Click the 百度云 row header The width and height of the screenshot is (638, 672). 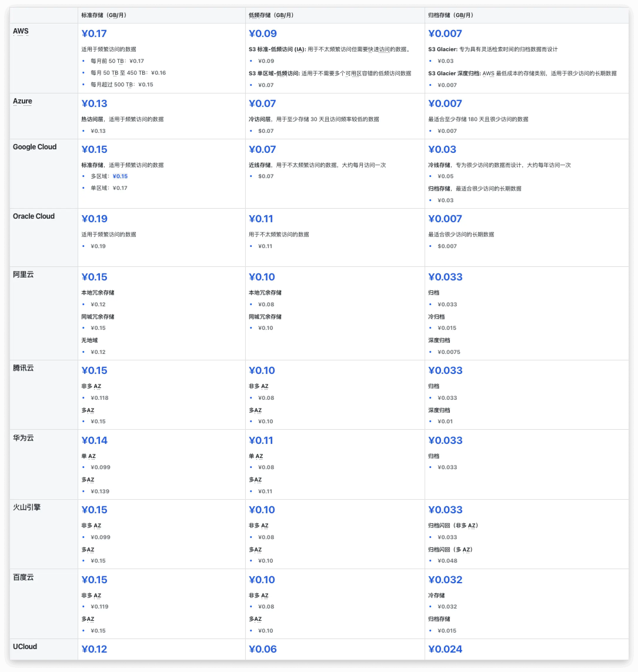[23, 577]
